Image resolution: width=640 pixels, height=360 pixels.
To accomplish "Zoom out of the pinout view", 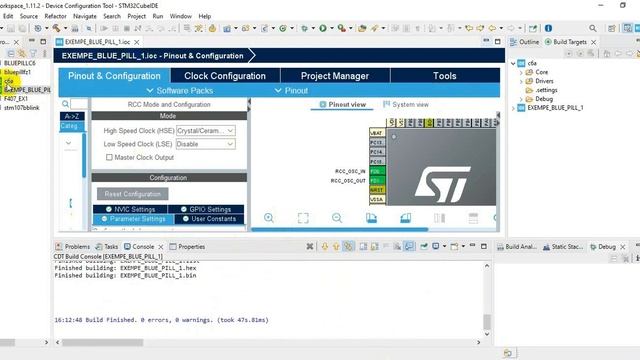I will click(x=337, y=218).
